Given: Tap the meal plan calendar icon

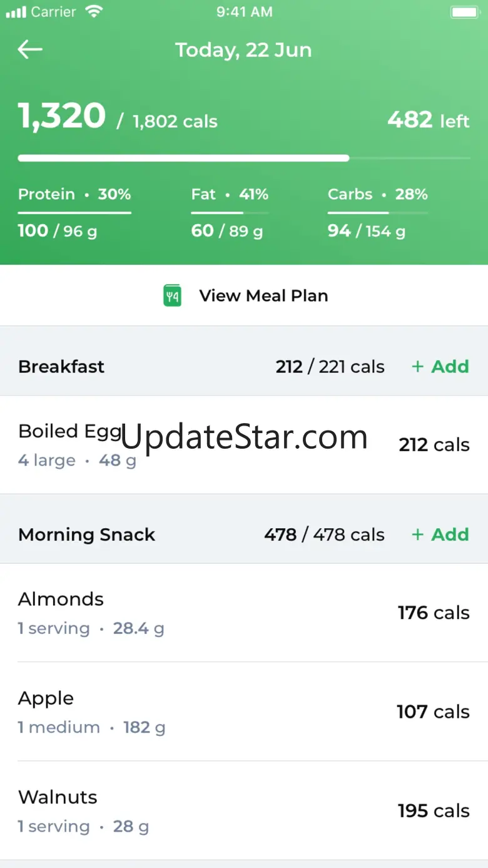Looking at the screenshot, I should [x=172, y=295].
